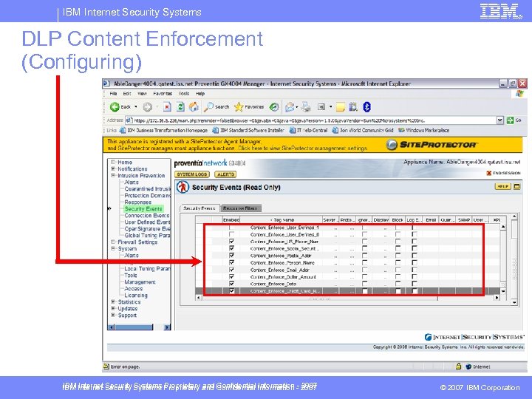This screenshot has width=532, height=399.
Task: Uncheck Enabled for Content_Enforce_US_Phone_Num
Action: coord(232,242)
